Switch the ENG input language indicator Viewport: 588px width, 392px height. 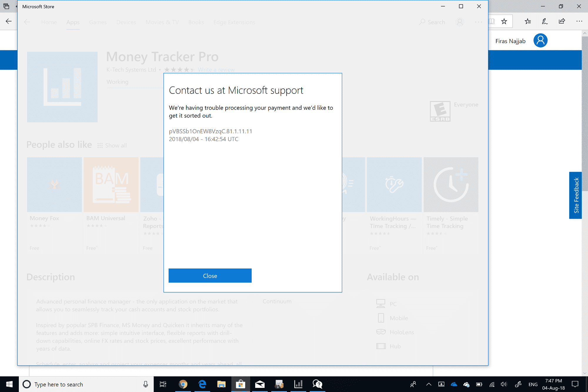[x=533, y=384]
